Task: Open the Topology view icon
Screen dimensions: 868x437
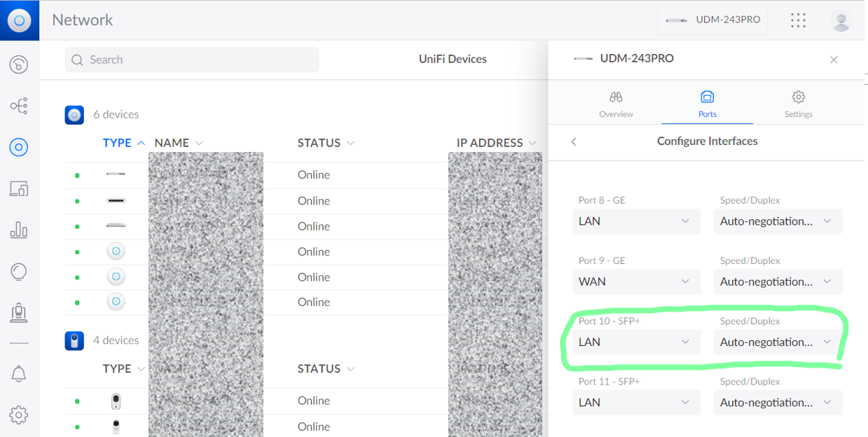Action: [x=19, y=106]
